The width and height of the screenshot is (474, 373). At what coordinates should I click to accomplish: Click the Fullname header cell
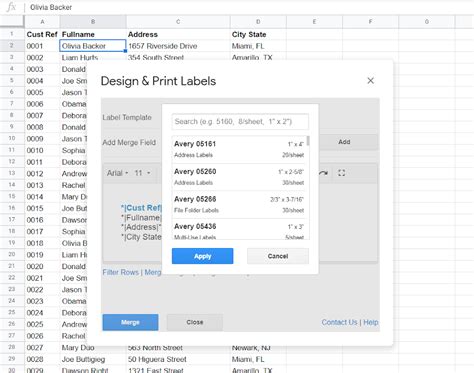coord(93,34)
